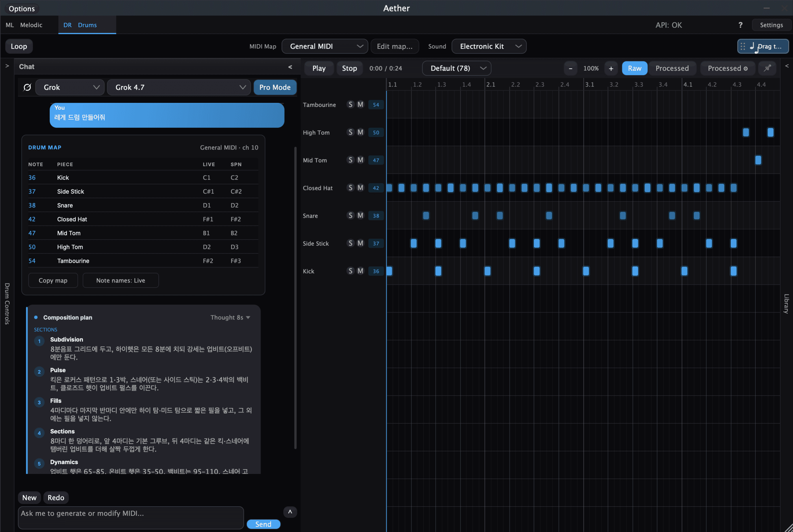This screenshot has height=532, width=793.
Task: Expand the Drum Controls side panel arrow
Action: coord(7,66)
